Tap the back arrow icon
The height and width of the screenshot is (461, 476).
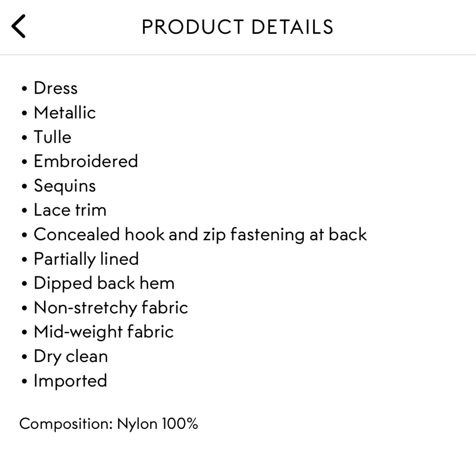pos(18,26)
